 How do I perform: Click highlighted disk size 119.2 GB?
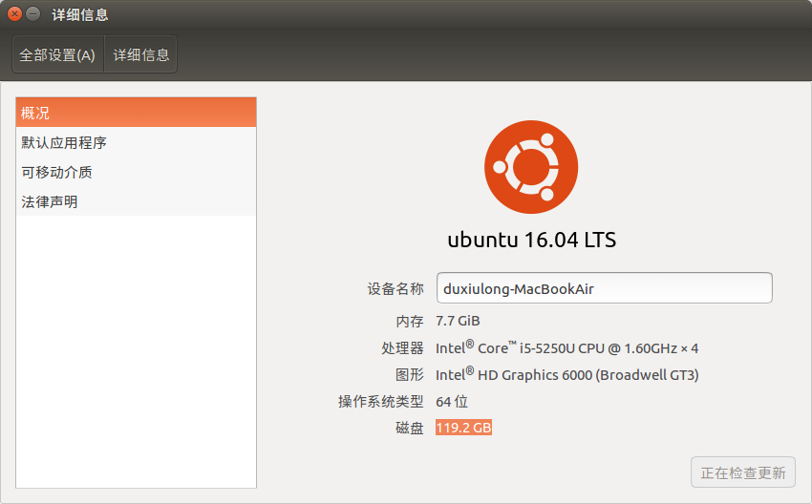pos(463,428)
